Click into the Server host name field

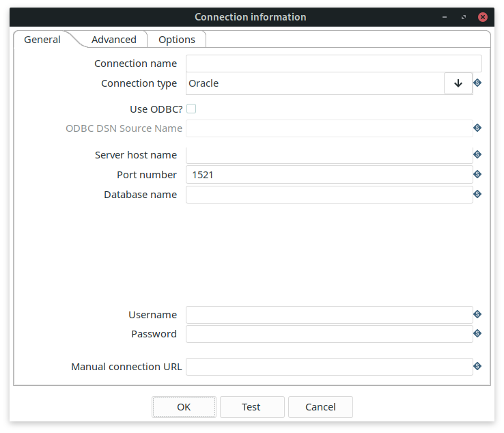click(328, 155)
